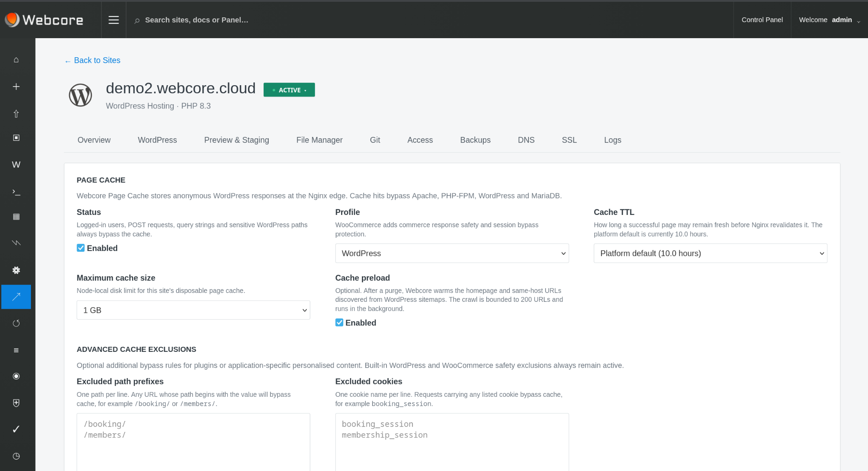This screenshot has width=868, height=471.
Task: Click the zigzag graph sidebar icon
Action: [x=16, y=243]
